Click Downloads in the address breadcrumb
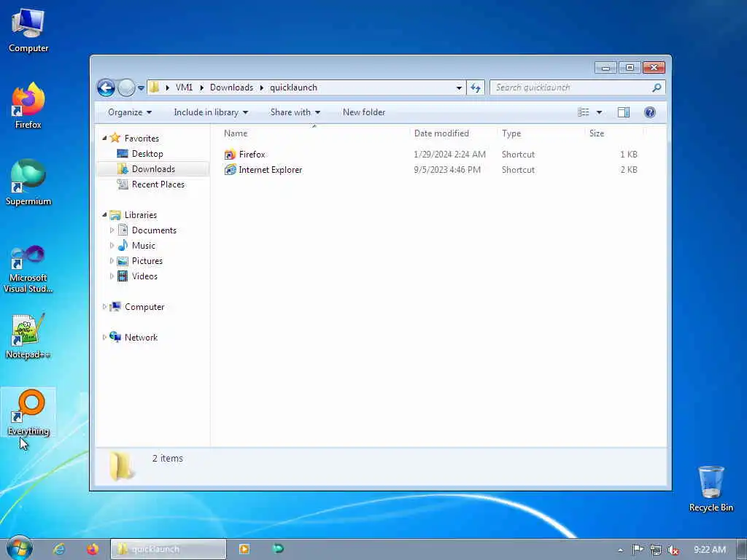 231,87
